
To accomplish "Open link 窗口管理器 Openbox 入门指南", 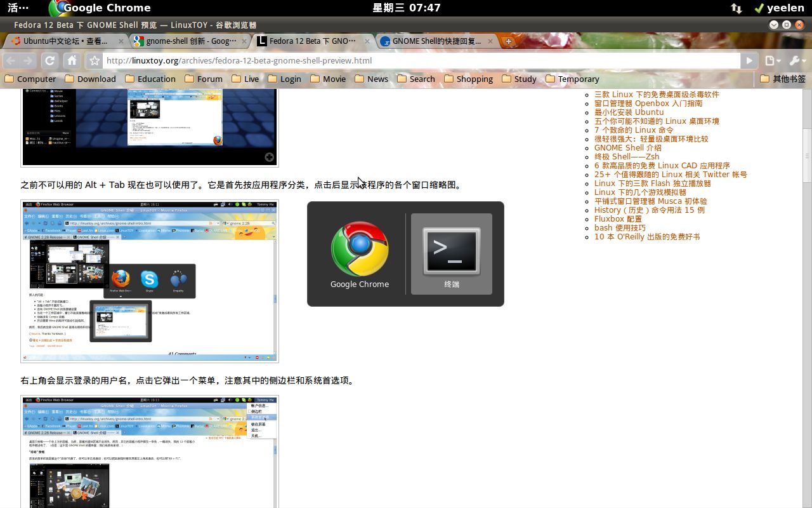I will pyautogui.click(x=648, y=103).
